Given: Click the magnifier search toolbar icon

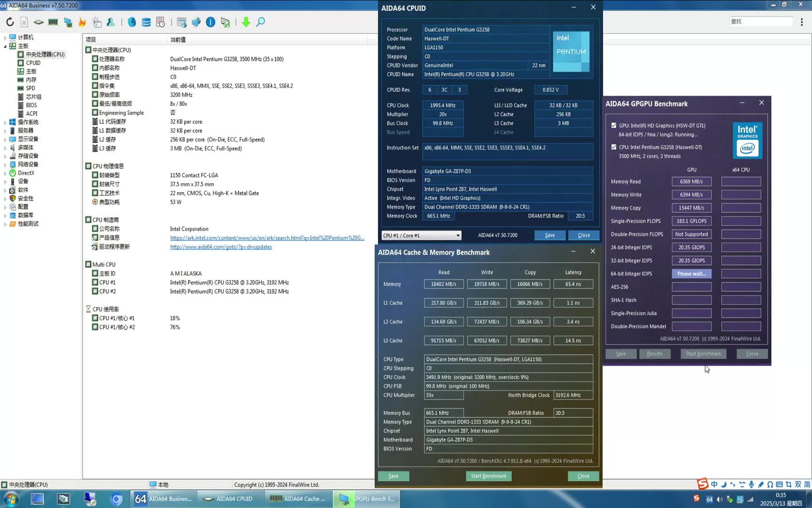Looking at the screenshot, I should tap(261, 22).
